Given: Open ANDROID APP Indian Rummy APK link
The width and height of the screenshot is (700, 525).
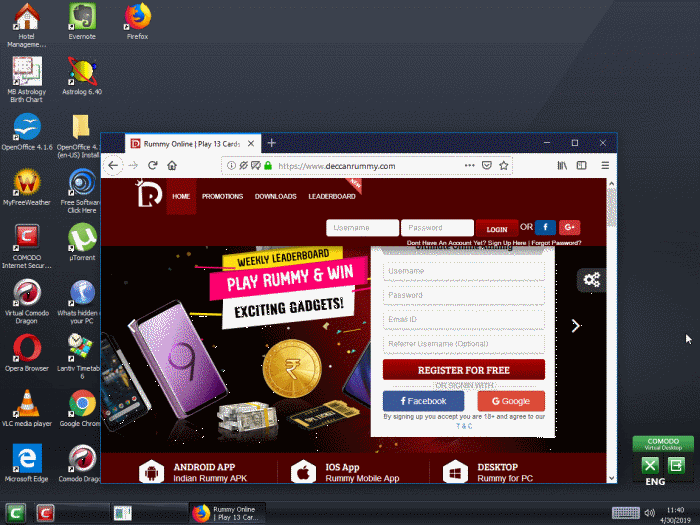Looking at the screenshot, I should (193, 472).
